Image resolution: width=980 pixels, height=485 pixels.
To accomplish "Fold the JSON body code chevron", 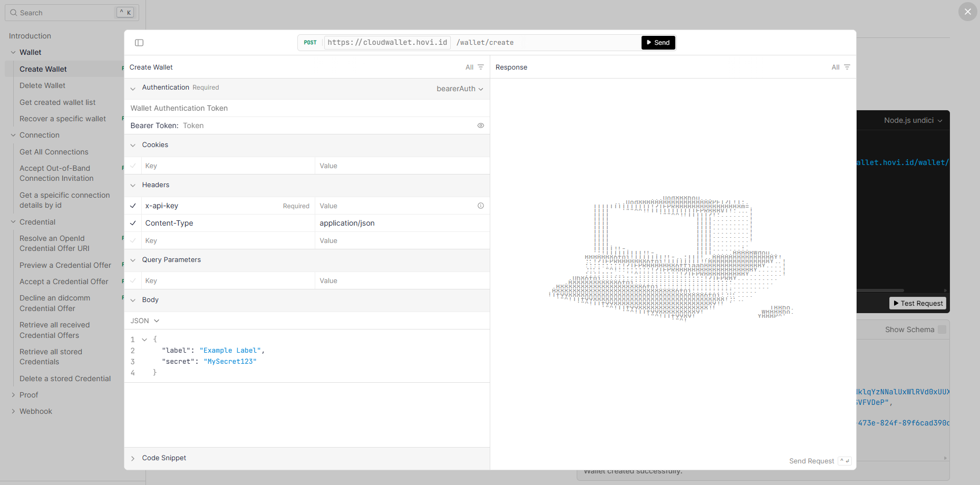I will tap(144, 339).
